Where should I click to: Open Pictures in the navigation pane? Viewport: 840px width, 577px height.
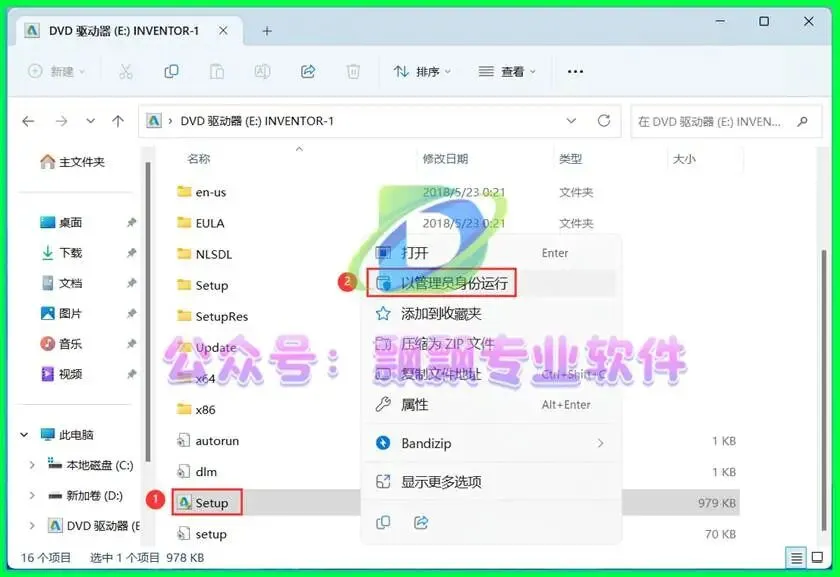click(62, 313)
